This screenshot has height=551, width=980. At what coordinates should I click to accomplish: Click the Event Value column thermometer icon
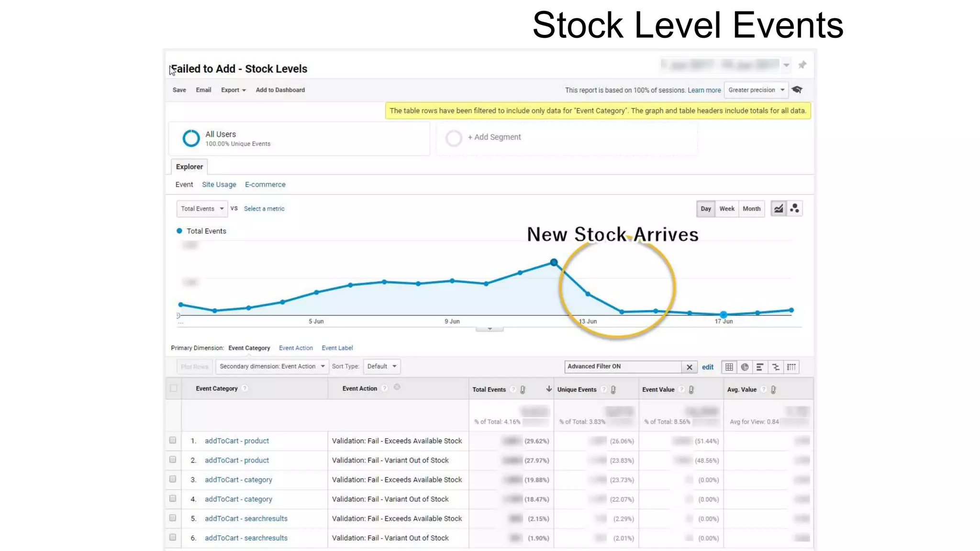[x=691, y=390]
